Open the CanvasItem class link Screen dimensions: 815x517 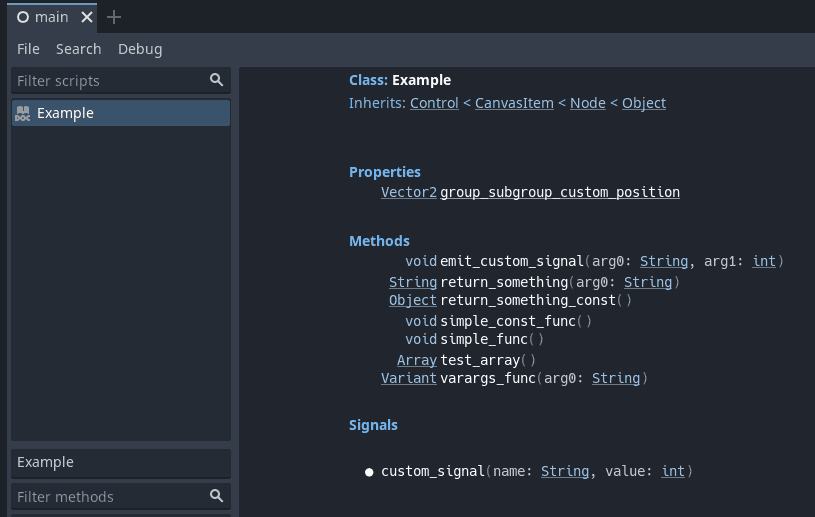click(x=514, y=103)
